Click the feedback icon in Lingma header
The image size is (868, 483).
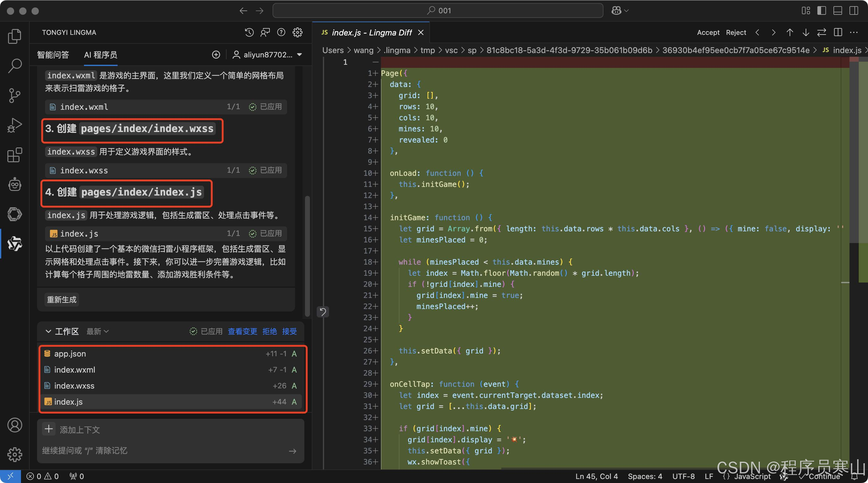[x=265, y=32]
